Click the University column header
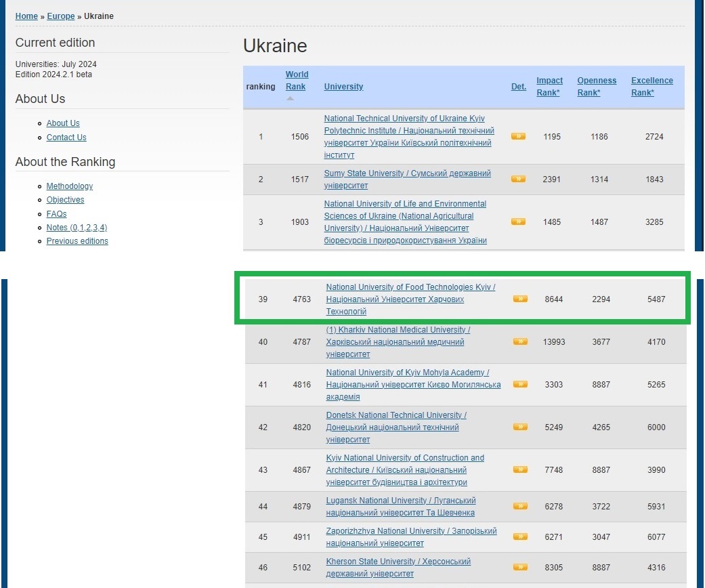Image resolution: width=705 pixels, height=588 pixels. (x=343, y=87)
